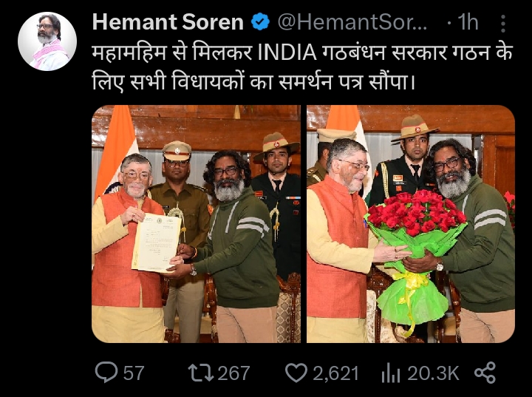
Task: Click the 57 replies count
Action: [134, 373]
